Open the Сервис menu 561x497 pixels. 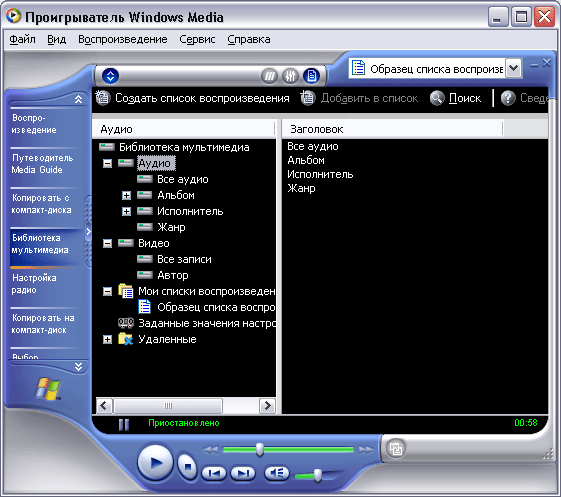[x=197, y=39]
